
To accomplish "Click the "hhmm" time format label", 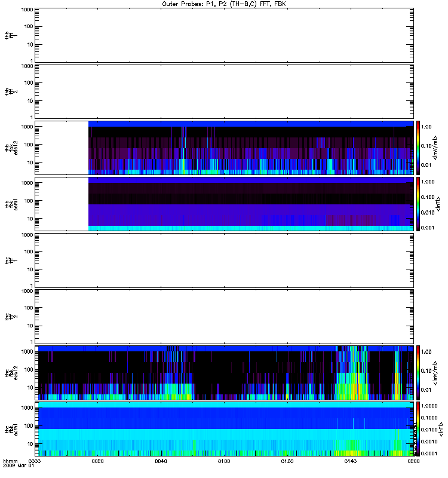I will [10, 461].
